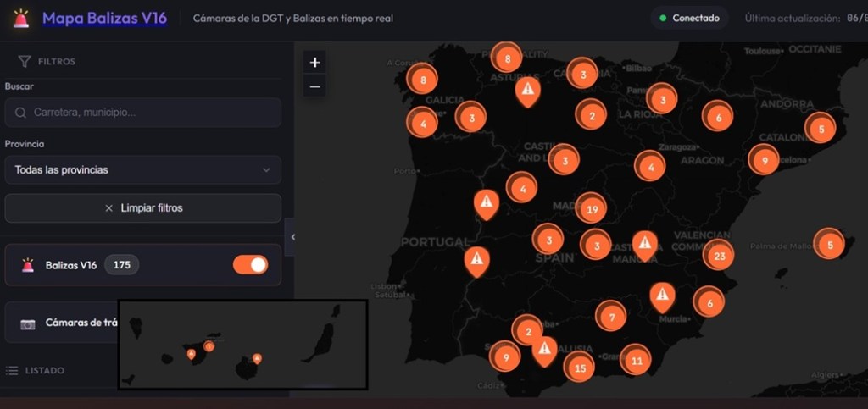Click the Mapa Balizas V16 title link
Image resolution: width=868 pixels, height=409 pixels.
click(x=104, y=18)
